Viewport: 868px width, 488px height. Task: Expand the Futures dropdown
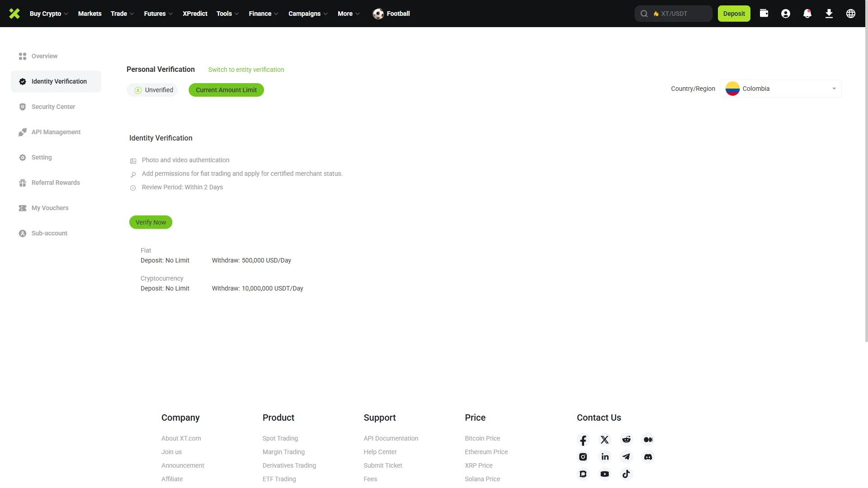[x=158, y=14]
